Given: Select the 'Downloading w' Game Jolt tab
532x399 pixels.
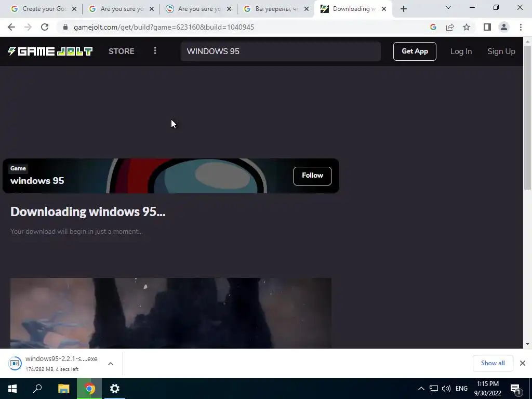Looking at the screenshot, I should point(354,9).
